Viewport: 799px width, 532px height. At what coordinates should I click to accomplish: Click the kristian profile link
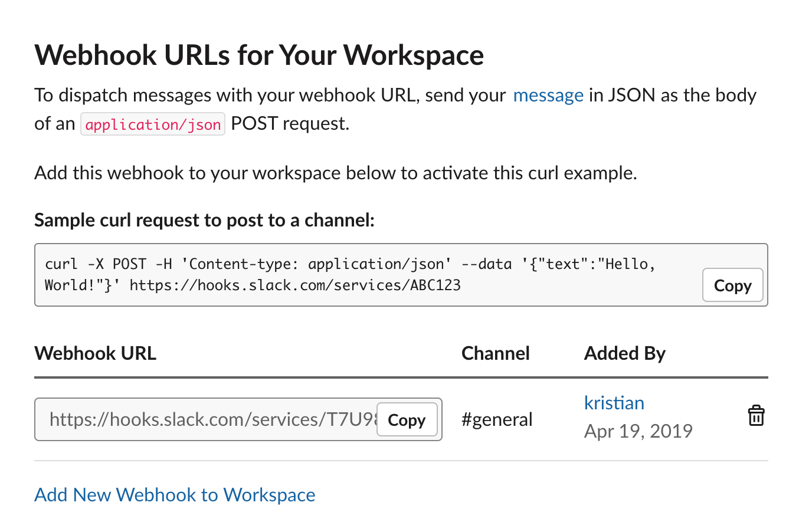pos(614,402)
